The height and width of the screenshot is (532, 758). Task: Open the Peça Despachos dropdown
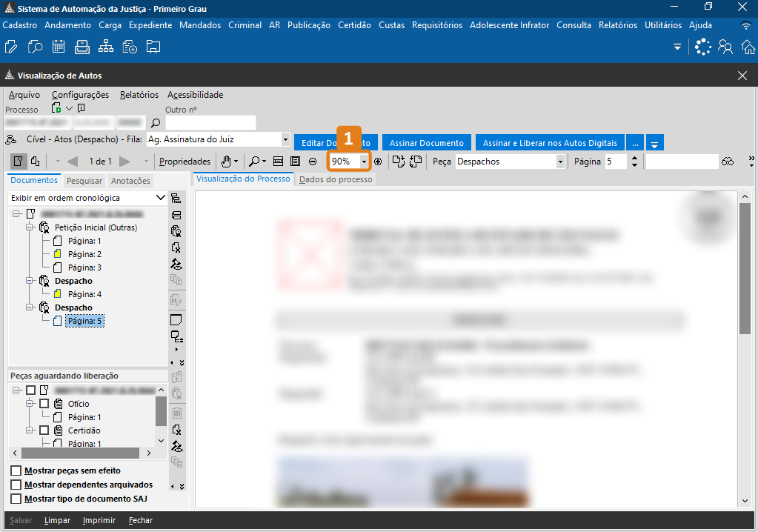[x=560, y=162]
